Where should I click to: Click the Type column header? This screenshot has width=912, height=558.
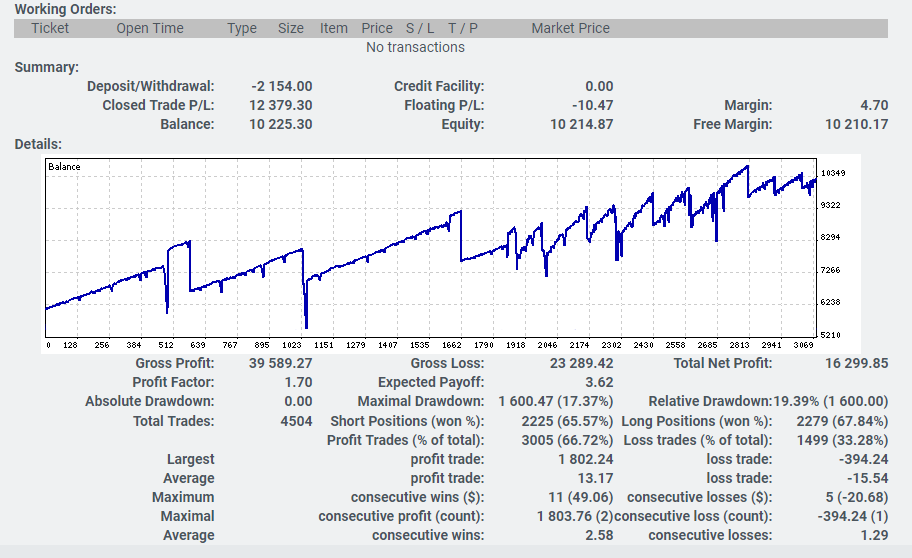242,28
